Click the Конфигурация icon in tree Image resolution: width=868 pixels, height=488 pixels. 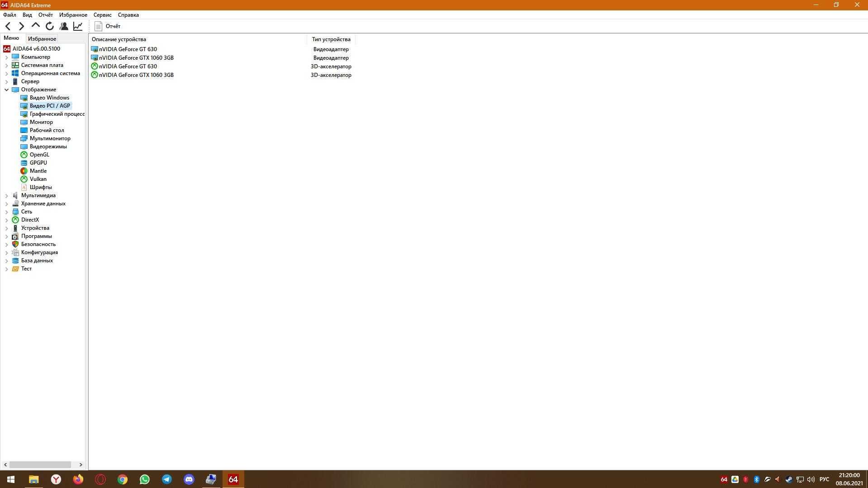click(15, 252)
